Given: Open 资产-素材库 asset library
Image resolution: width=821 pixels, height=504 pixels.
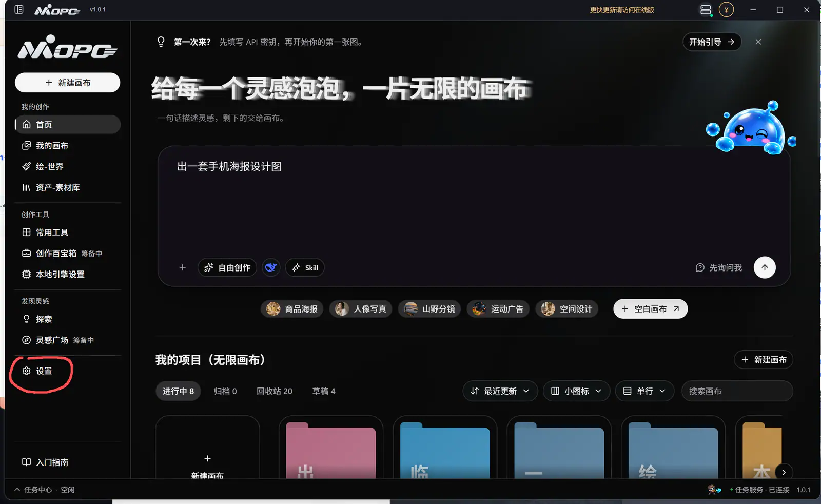Looking at the screenshot, I should pyautogui.click(x=68, y=187).
